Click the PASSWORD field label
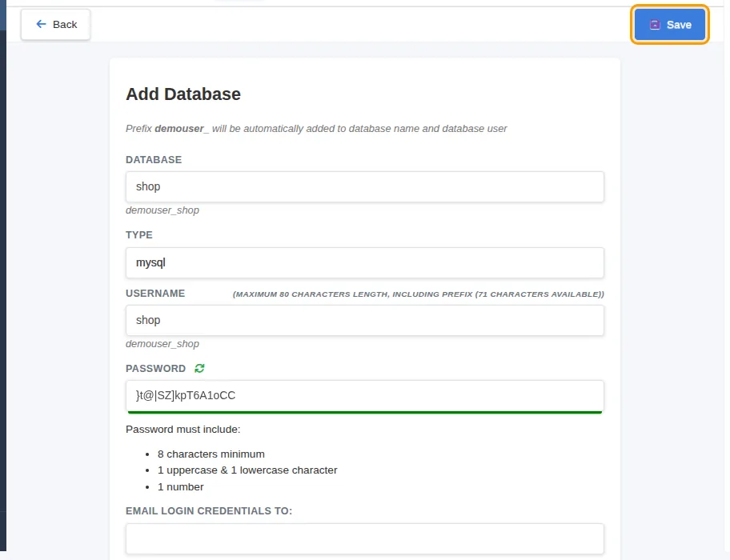Viewport: 730px width, 560px height. 155,368
